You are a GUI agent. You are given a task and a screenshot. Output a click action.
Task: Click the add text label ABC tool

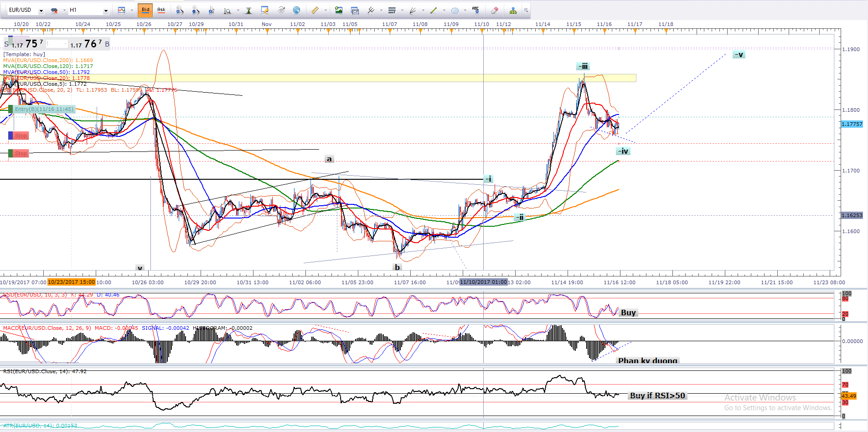(x=475, y=10)
